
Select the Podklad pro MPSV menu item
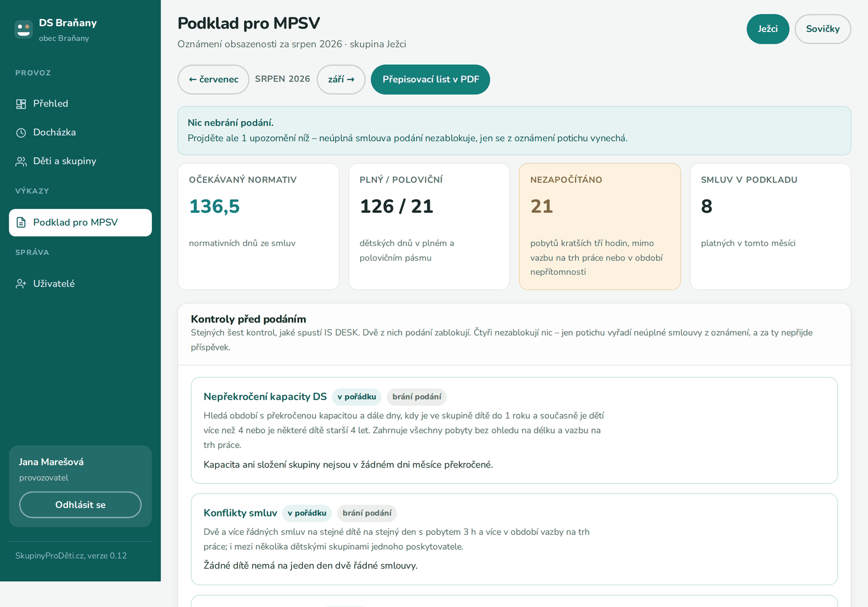80,223
